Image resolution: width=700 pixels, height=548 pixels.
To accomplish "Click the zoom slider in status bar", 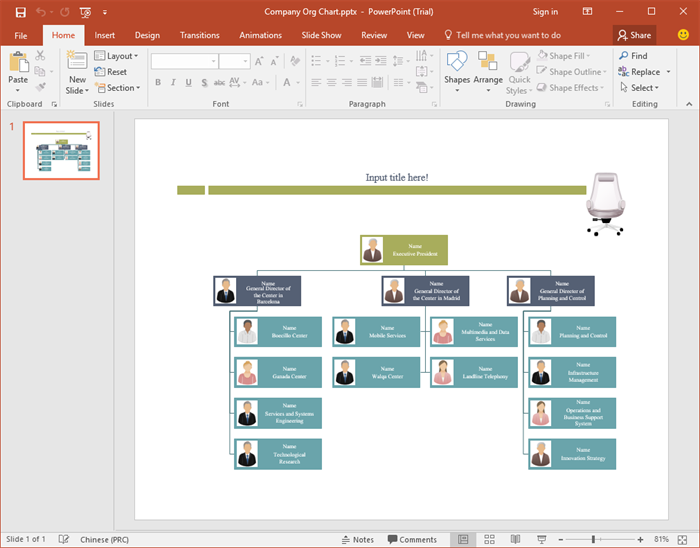I will [x=594, y=539].
